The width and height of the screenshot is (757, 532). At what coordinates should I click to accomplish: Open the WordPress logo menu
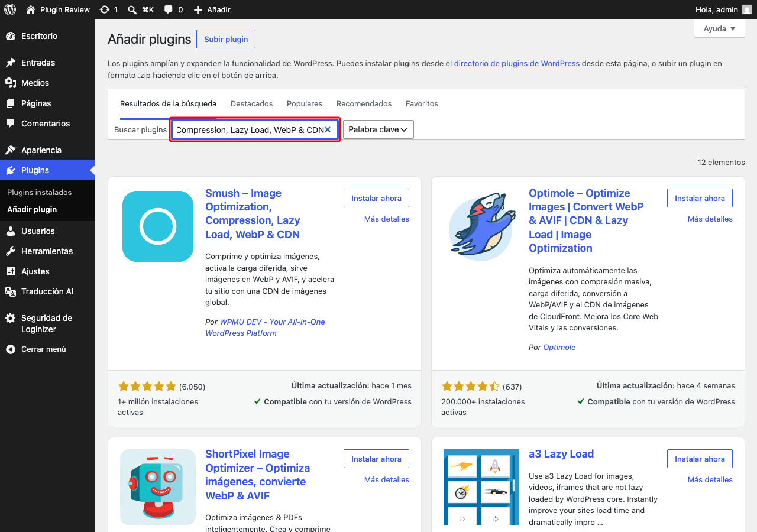10,9
